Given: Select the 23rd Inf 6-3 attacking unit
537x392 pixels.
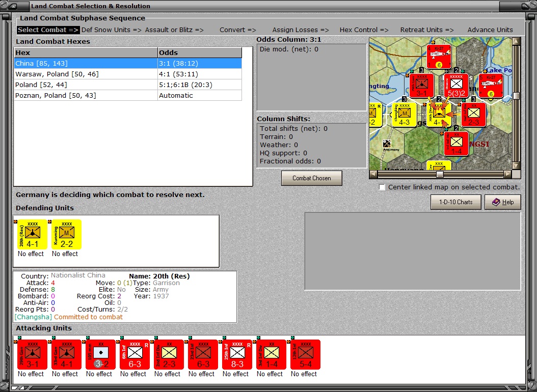Looking at the screenshot, I should [203, 355].
